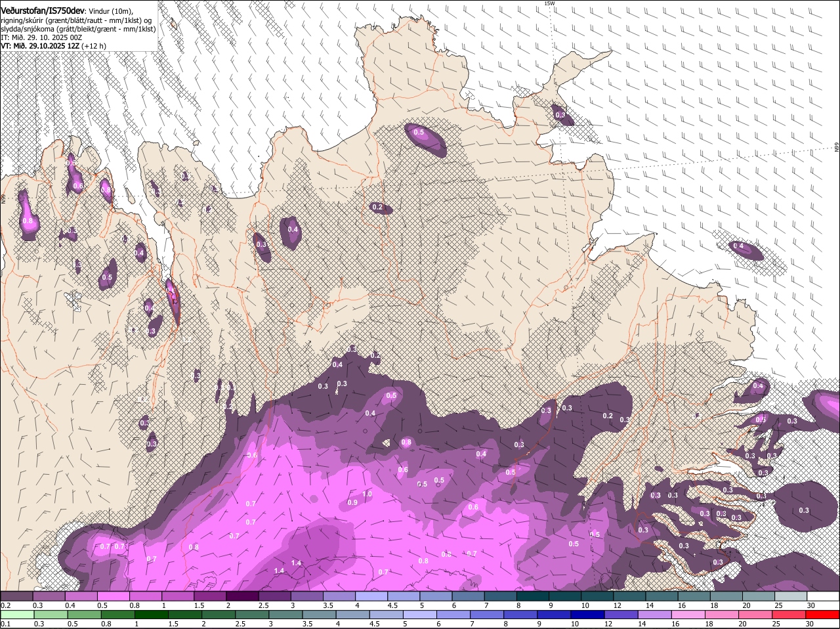Click the 0.9 precipitation value on the map
This screenshot has height=629, width=840.
pos(352,502)
